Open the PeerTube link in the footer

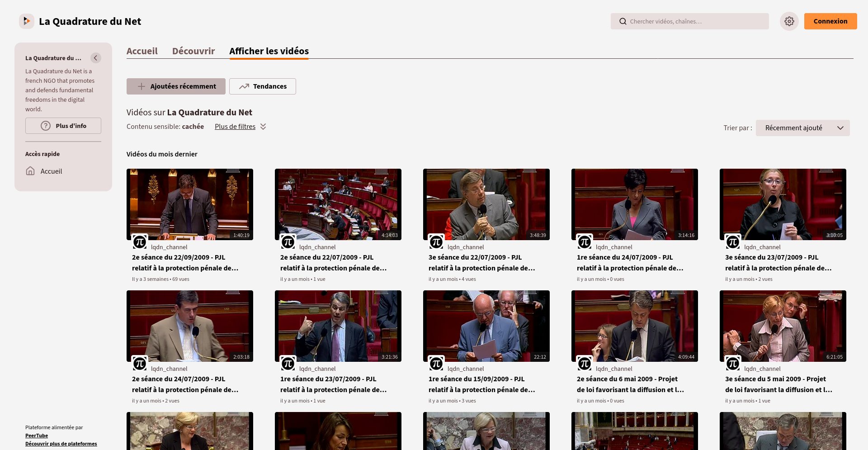tap(37, 436)
